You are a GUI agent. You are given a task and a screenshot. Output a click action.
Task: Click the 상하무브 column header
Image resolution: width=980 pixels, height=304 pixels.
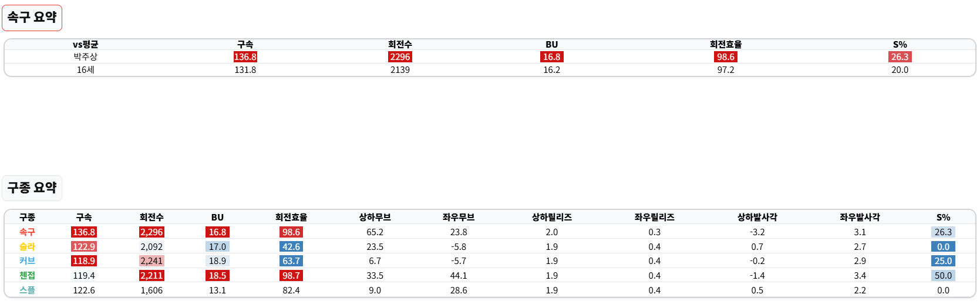pyautogui.click(x=375, y=218)
